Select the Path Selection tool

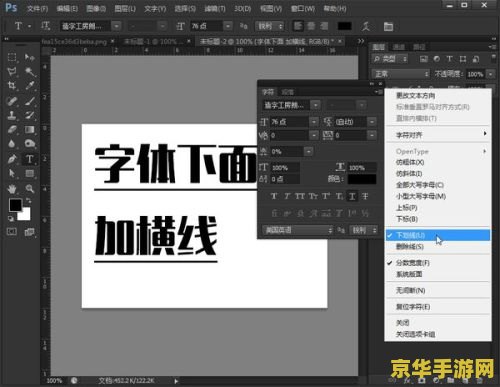(12, 173)
